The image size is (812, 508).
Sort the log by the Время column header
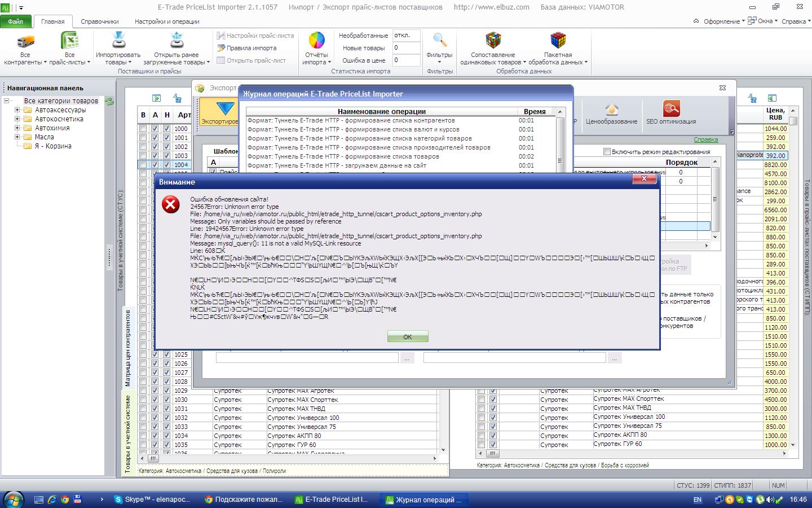click(535, 112)
